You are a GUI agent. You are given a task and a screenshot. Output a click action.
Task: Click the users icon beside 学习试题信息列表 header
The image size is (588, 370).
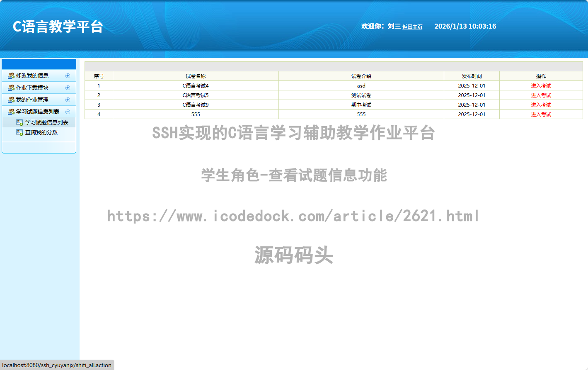point(11,112)
